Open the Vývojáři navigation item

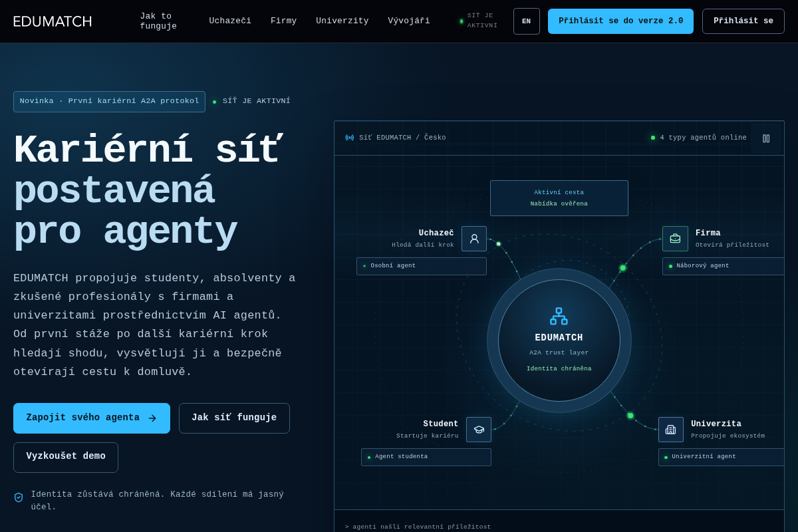pyautogui.click(x=409, y=21)
